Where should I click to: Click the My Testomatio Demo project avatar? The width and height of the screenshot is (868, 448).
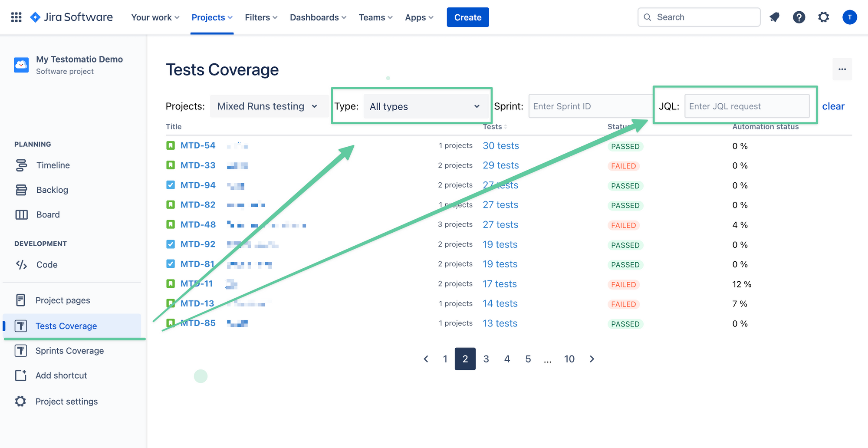pos(21,65)
